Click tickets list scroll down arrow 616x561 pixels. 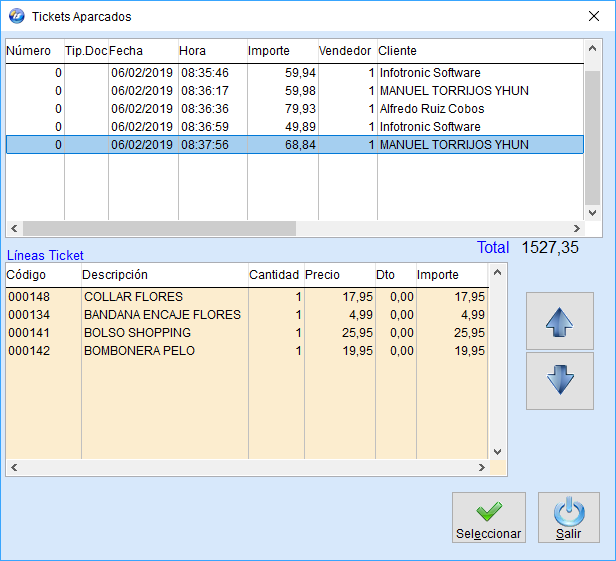click(x=592, y=213)
